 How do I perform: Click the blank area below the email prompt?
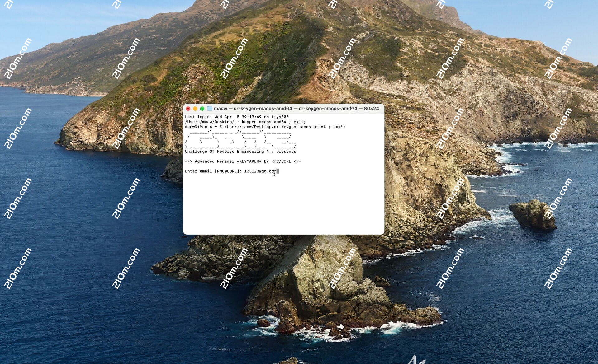click(280, 193)
